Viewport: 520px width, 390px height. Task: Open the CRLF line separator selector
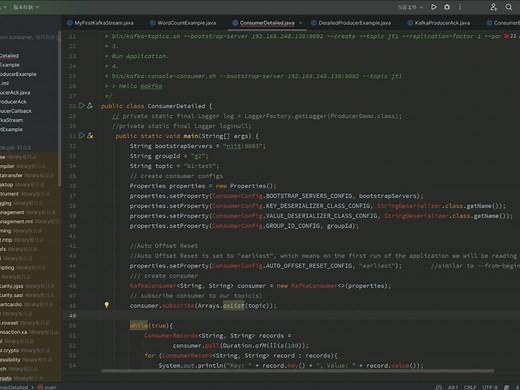[x=470, y=387]
